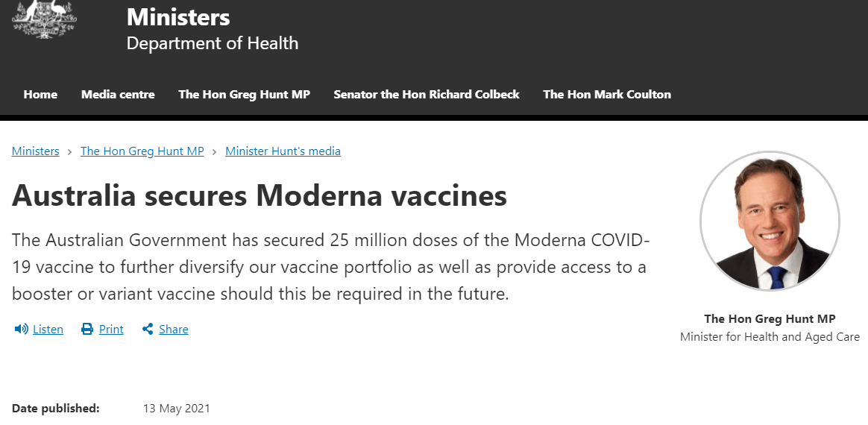Click the Ministers site title in header
Image resolution: width=868 pixels, height=425 pixels.
point(178,17)
